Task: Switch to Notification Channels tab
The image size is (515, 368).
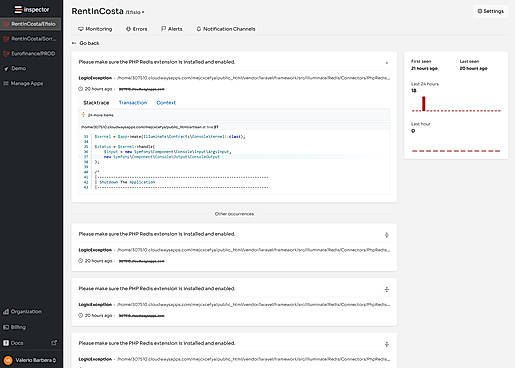Action: (x=226, y=29)
